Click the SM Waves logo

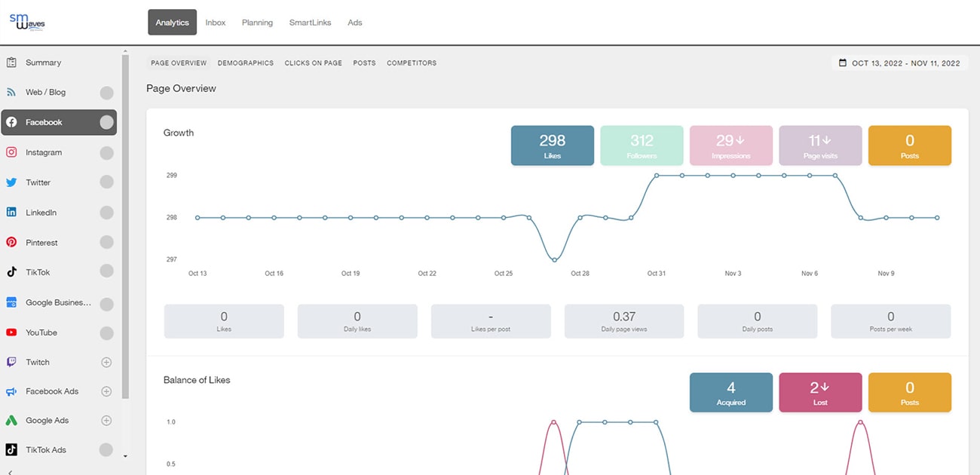pyautogui.click(x=27, y=22)
